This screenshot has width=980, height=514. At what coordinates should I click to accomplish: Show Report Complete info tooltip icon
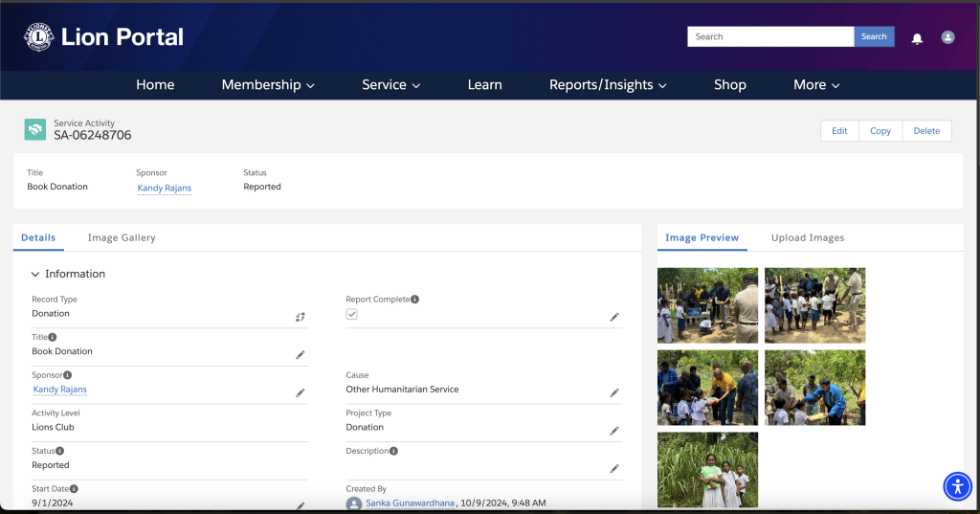[x=415, y=300]
